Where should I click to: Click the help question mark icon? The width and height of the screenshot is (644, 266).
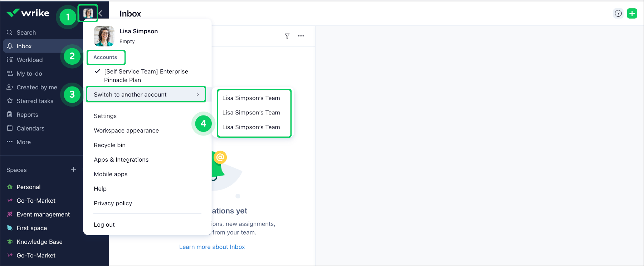click(x=618, y=14)
